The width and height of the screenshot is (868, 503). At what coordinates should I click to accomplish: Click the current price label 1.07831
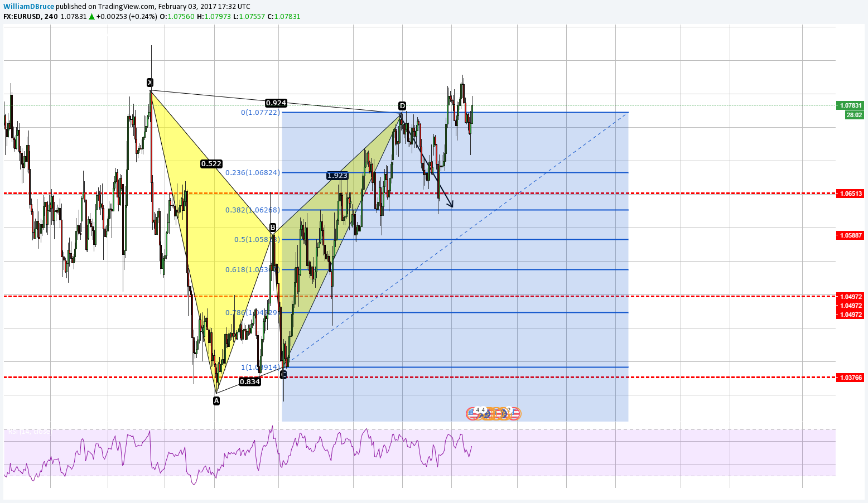point(850,105)
